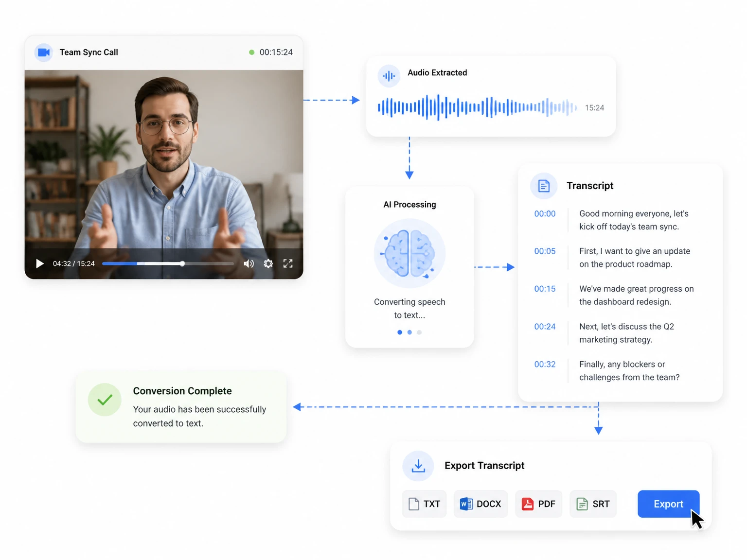Click the green recording status dot
The width and height of the screenshot is (747, 560).
(251, 52)
